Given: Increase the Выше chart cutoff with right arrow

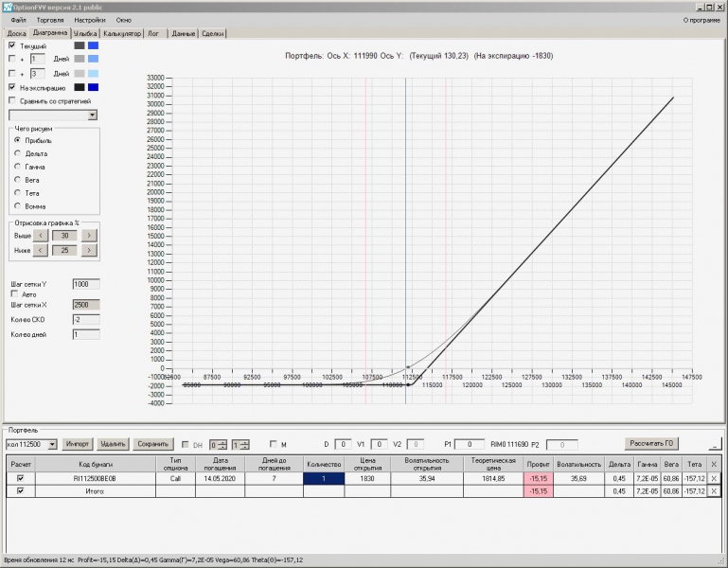Looking at the screenshot, I should coord(89,235).
